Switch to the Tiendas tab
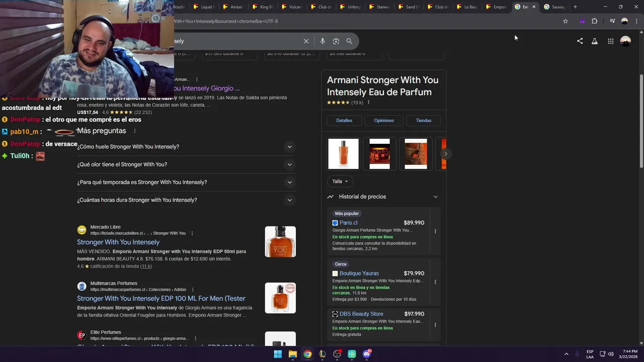Viewport: 644px width, 362px height. (x=424, y=121)
